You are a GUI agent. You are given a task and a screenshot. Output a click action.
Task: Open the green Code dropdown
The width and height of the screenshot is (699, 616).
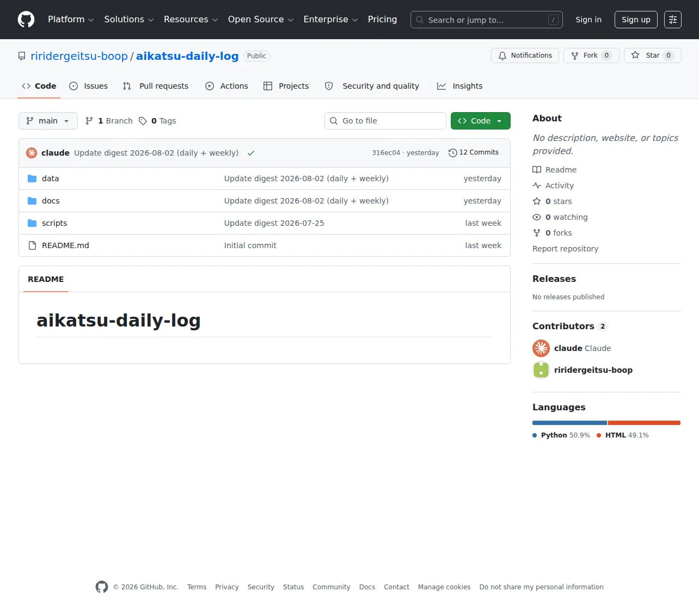pos(481,121)
